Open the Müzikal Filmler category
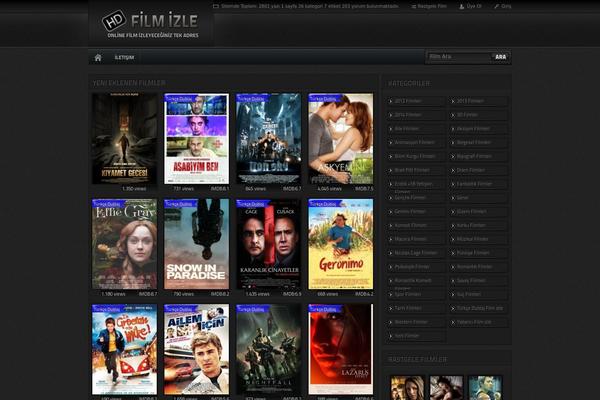 (x=473, y=239)
